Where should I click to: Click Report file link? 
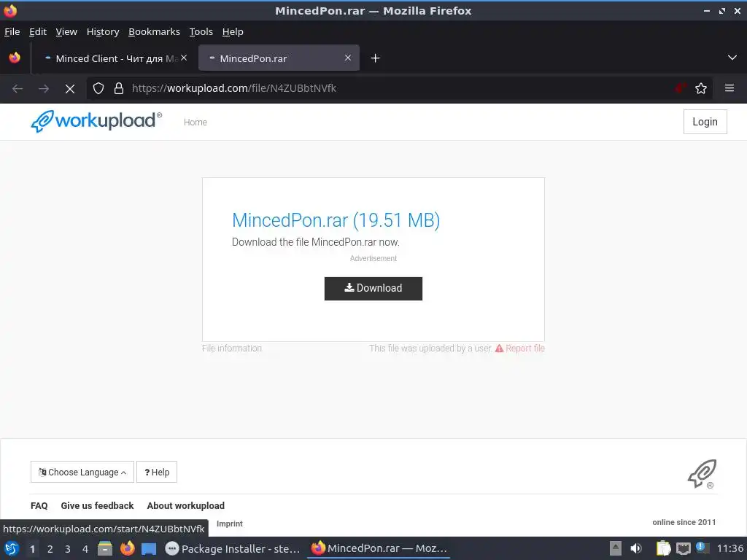coord(519,349)
